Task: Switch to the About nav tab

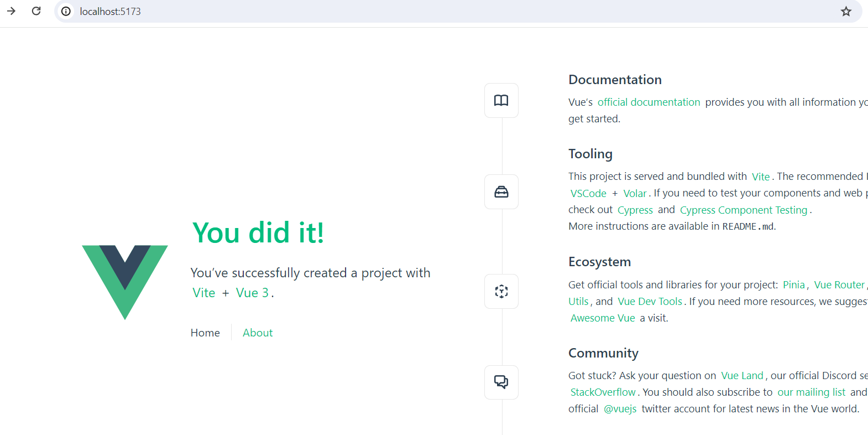Action: (258, 333)
